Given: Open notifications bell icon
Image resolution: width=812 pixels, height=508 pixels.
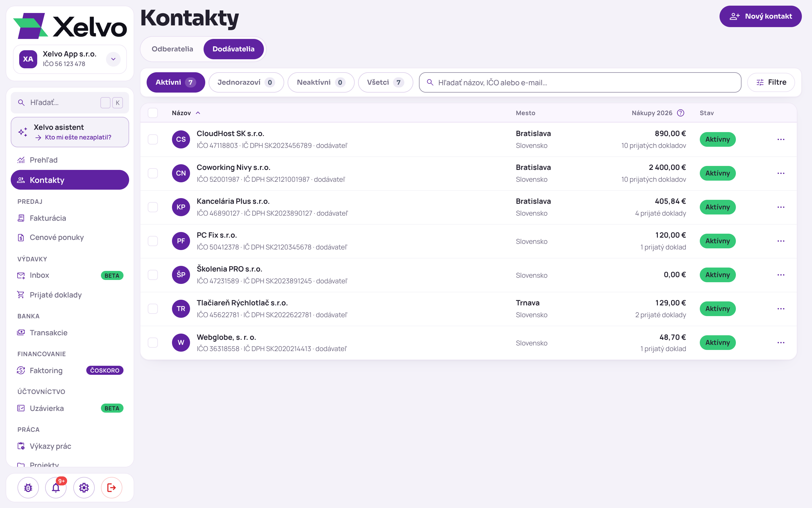Looking at the screenshot, I should pos(56,487).
